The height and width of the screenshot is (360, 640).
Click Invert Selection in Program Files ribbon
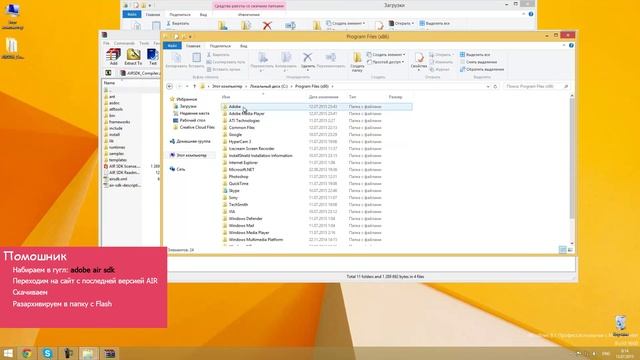[x=482, y=69]
